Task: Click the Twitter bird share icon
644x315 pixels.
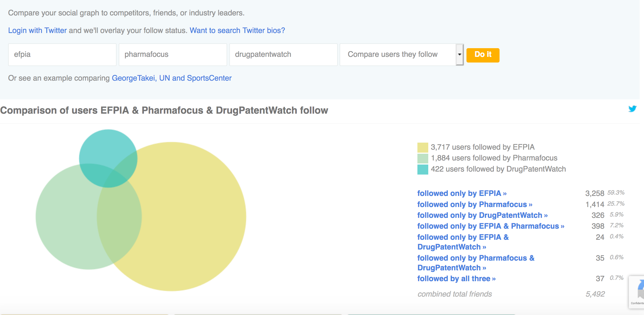Action: 632,109
